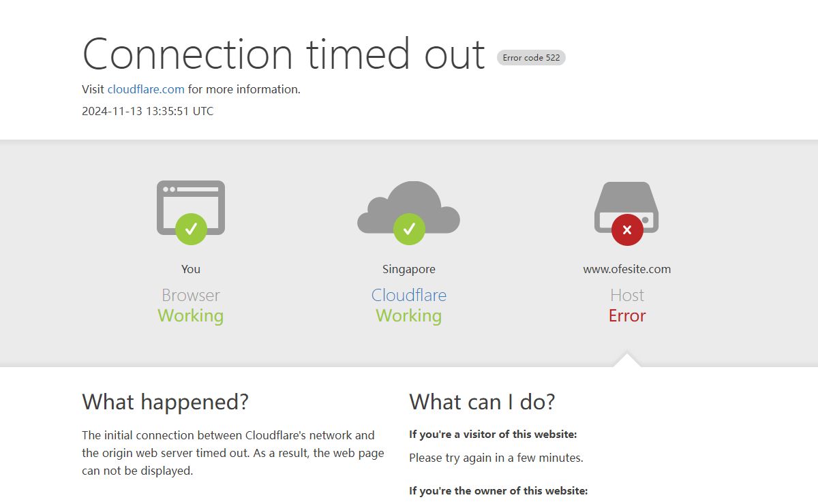Click the www.ofesite.com host name
818x504 pixels.
[627, 269]
